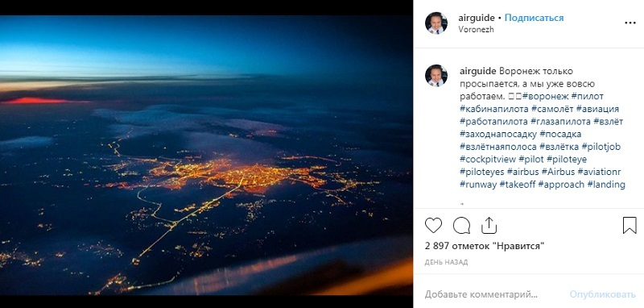Click the airguide username in the caption
The height and width of the screenshot is (308, 644).
click(x=478, y=71)
